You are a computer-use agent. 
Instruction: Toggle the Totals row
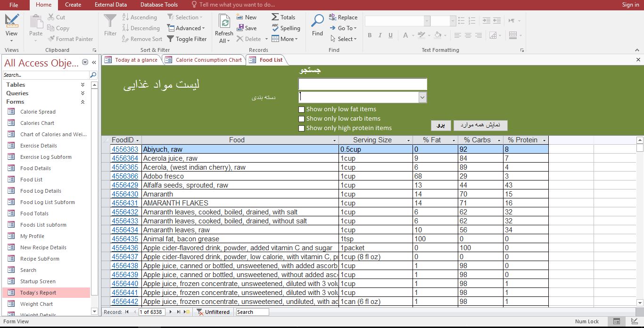[283, 17]
